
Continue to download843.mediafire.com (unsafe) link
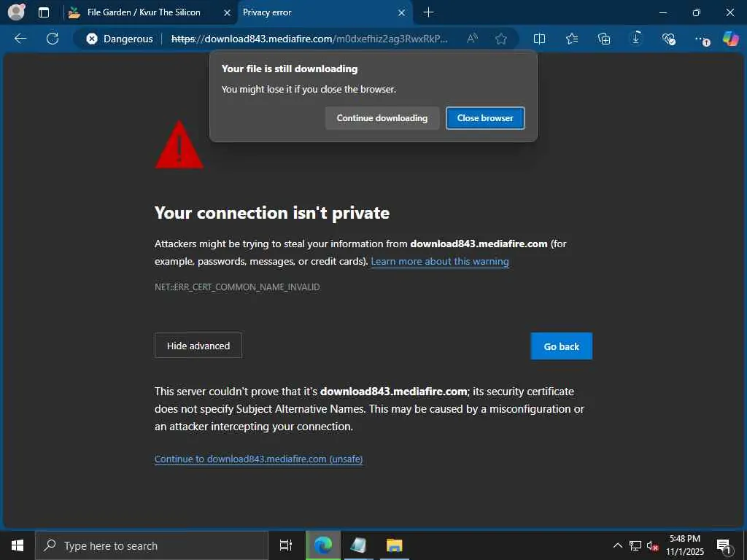(259, 459)
